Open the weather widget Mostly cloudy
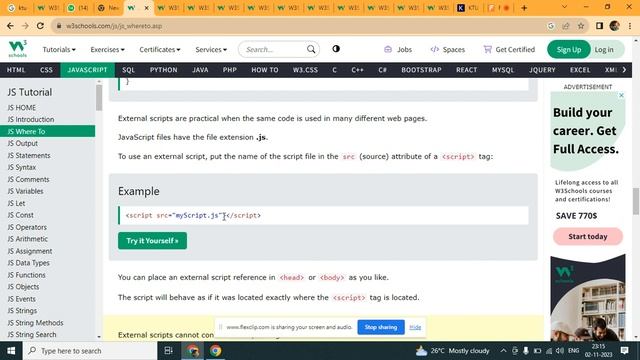Image resolution: width=640 pixels, height=360 pixels. [x=452, y=351]
